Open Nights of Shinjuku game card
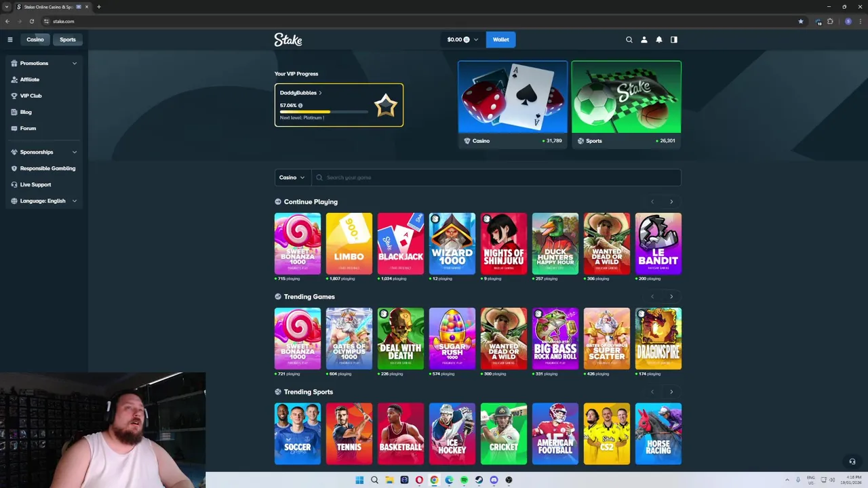The height and width of the screenshot is (488, 868). (x=504, y=243)
